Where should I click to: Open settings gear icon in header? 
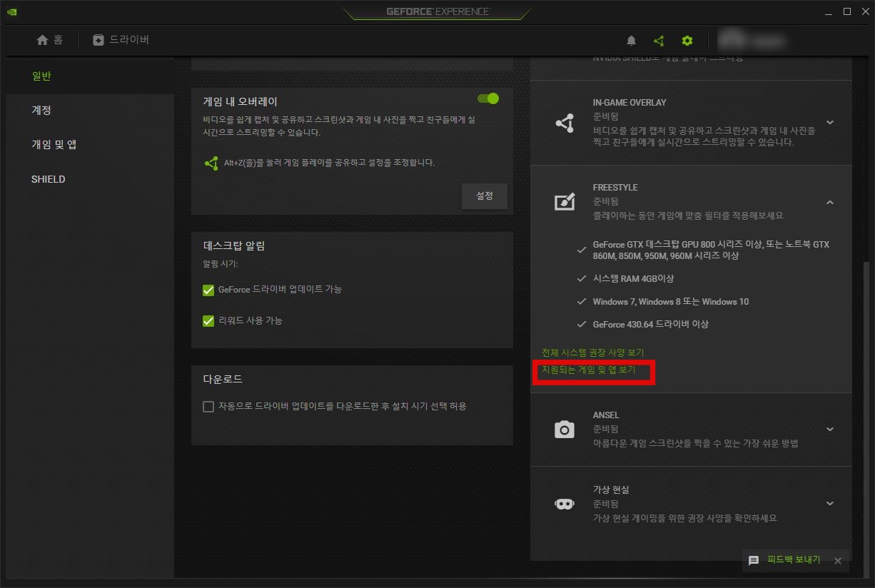[687, 41]
